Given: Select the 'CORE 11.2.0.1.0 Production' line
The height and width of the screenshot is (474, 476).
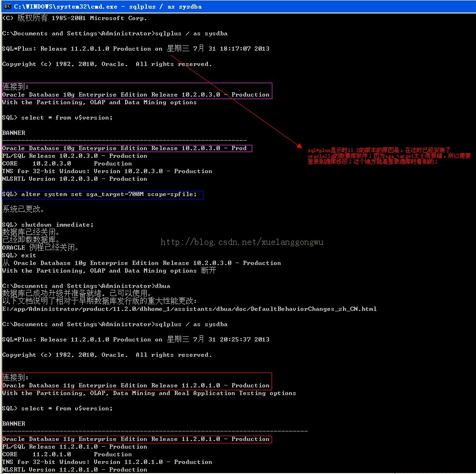Looking at the screenshot, I should 67,454.
